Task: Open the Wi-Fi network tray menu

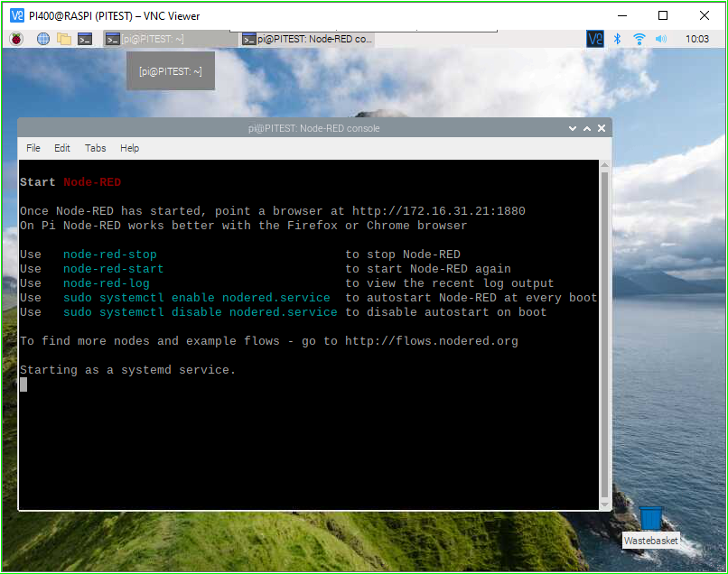Action: click(639, 39)
